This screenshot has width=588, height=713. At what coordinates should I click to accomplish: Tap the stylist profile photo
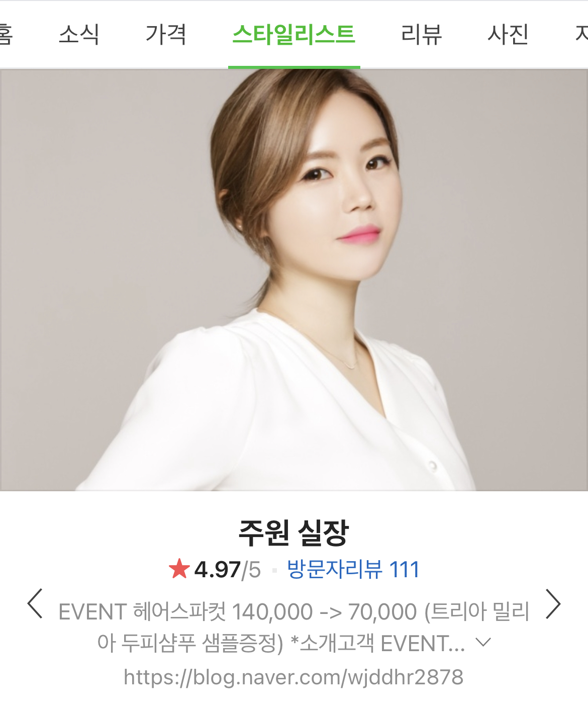294,280
